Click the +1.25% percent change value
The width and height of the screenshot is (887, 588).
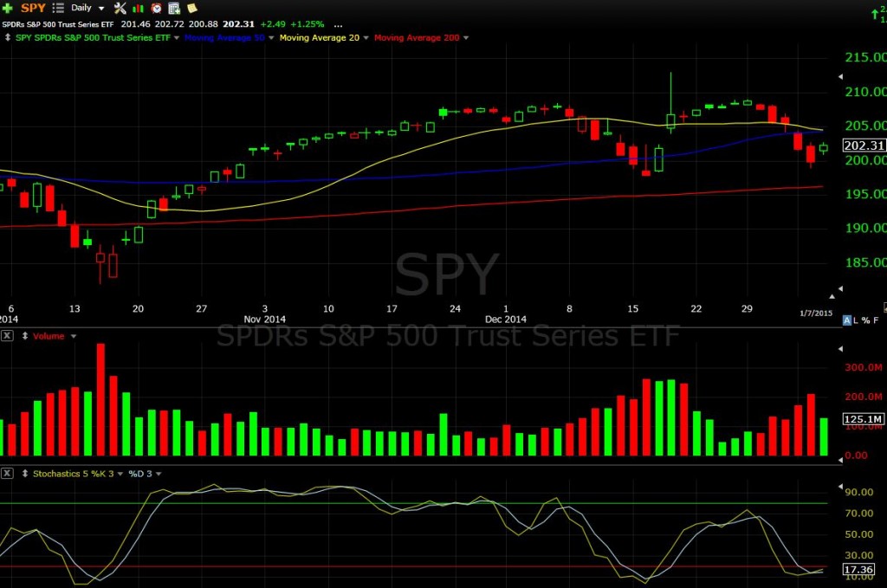tap(308, 24)
